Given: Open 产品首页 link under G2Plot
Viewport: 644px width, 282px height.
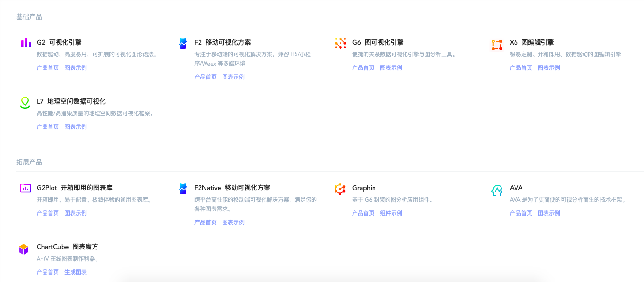Looking at the screenshot, I should (48, 213).
